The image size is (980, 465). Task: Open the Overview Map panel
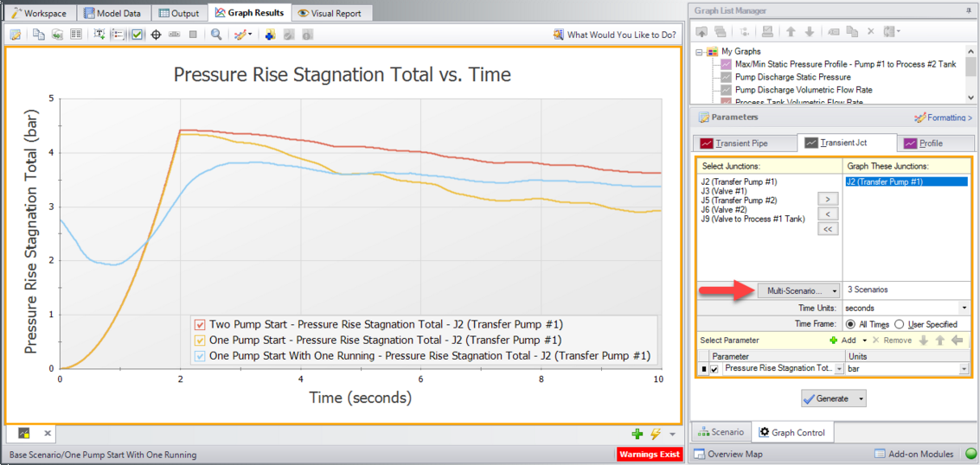[x=729, y=454]
